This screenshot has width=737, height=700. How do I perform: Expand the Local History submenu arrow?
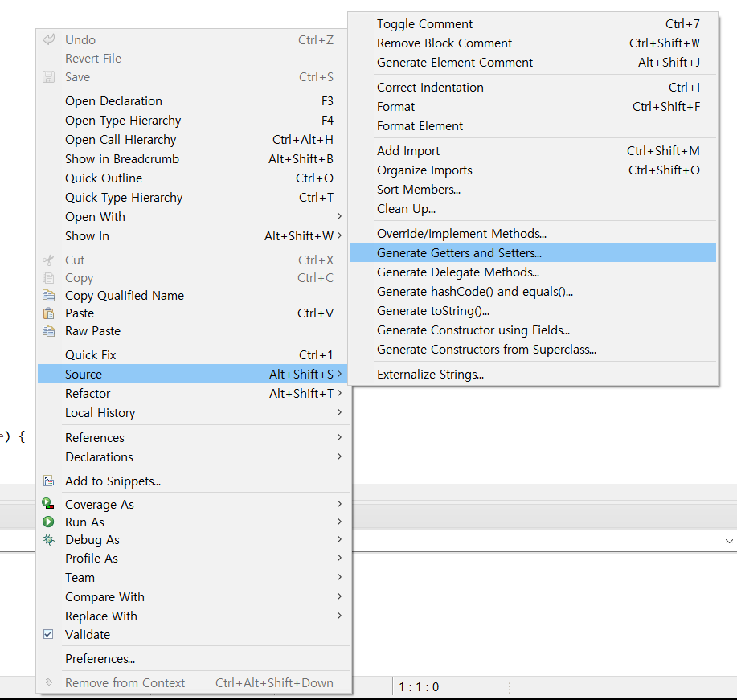pyautogui.click(x=339, y=412)
